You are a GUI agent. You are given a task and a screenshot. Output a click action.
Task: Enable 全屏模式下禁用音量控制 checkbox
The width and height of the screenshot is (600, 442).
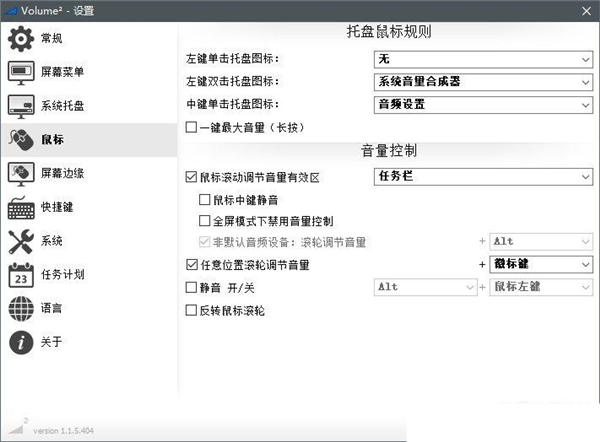coord(205,220)
